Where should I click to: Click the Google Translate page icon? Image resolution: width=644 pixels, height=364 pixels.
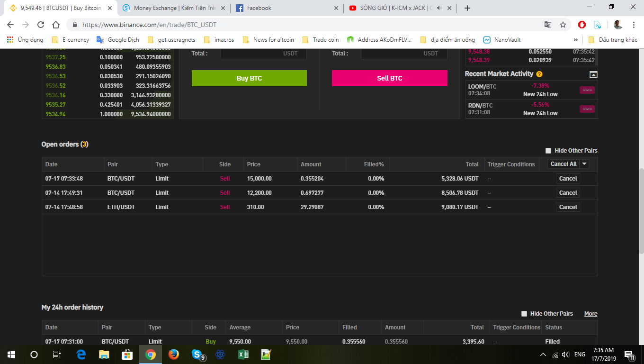point(548,25)
